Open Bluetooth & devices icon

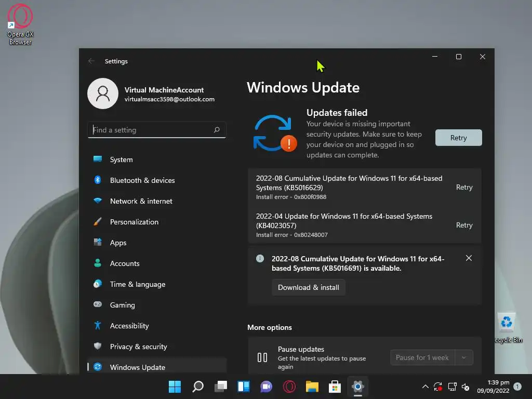(x=98, y=180)
